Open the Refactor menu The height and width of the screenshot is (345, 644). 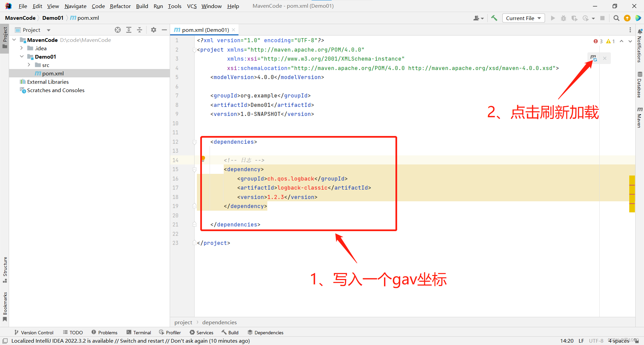pos(120,6)
